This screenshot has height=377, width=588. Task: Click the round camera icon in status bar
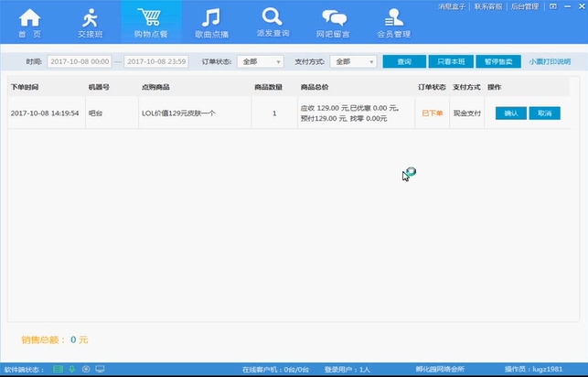click(86, 369)
